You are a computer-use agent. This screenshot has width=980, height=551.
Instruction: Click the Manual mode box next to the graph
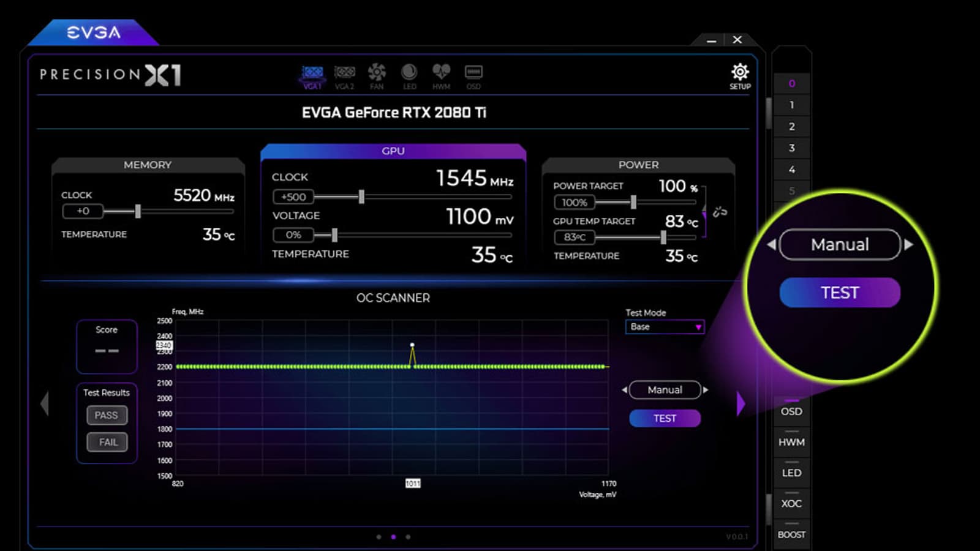665,390
